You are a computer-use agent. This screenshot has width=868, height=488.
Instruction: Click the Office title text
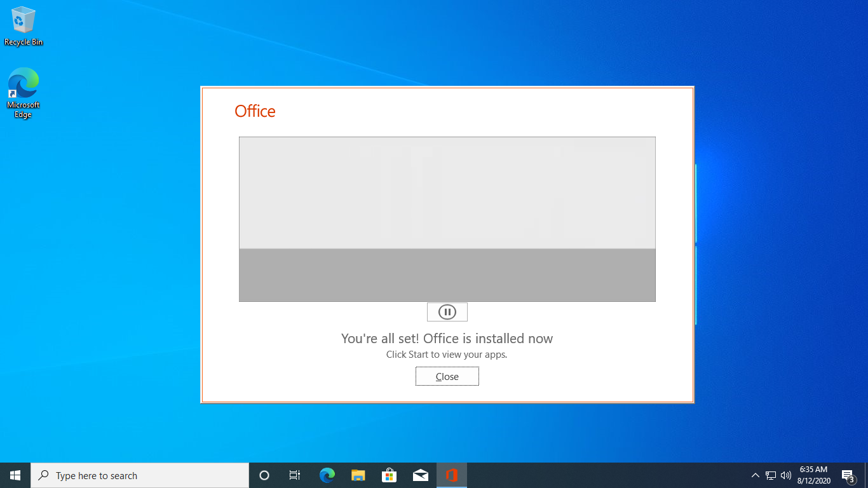pos(255,111)
